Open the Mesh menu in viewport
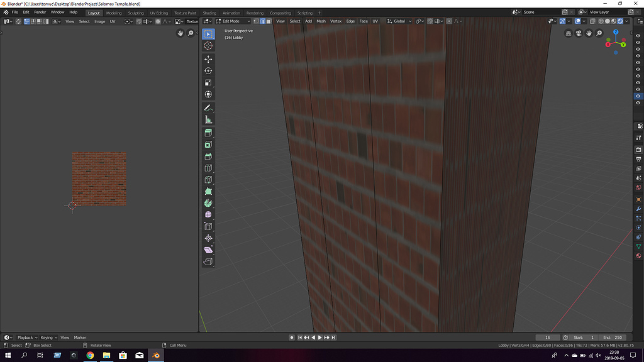Viewport: 644px width, 362px height. click(x=321, y=21)
